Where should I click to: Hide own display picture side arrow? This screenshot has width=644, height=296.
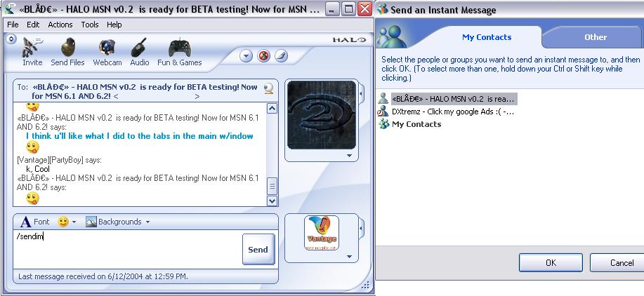362,229
